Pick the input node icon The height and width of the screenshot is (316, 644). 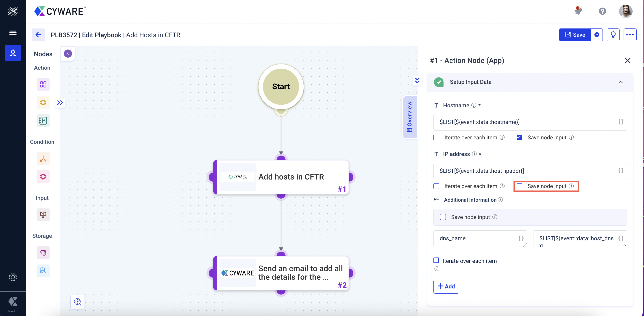43,214
